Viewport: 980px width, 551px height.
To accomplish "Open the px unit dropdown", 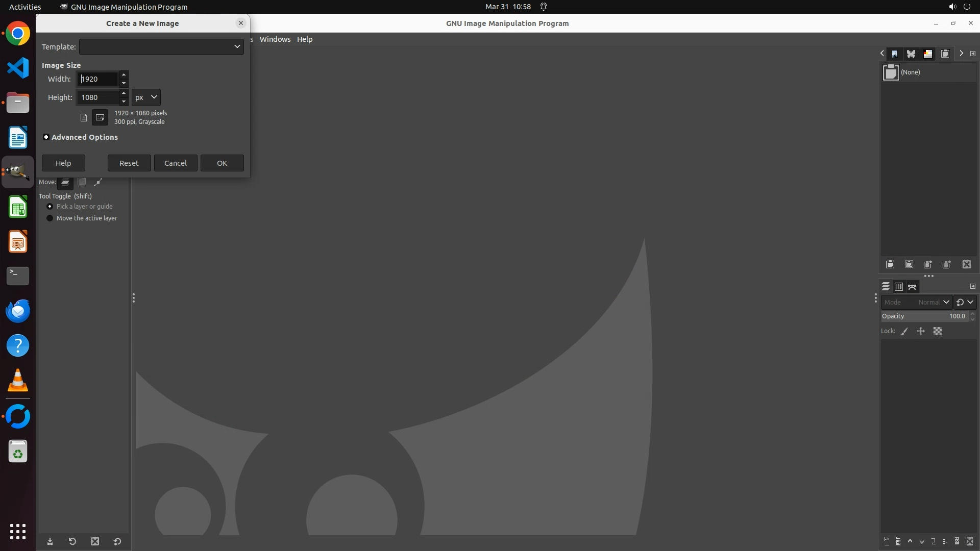I will tap(146, 97).
